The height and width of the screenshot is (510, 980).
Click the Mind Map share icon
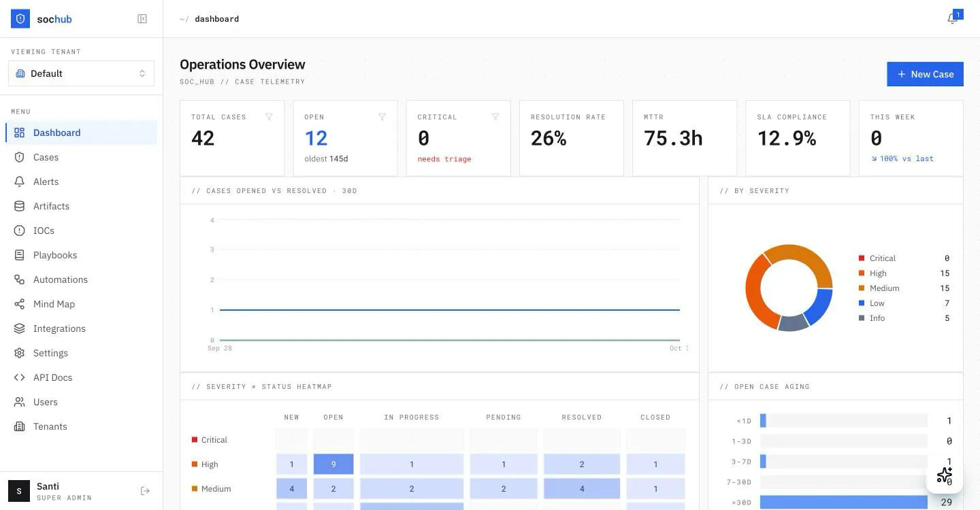click(x=20, y=304)
